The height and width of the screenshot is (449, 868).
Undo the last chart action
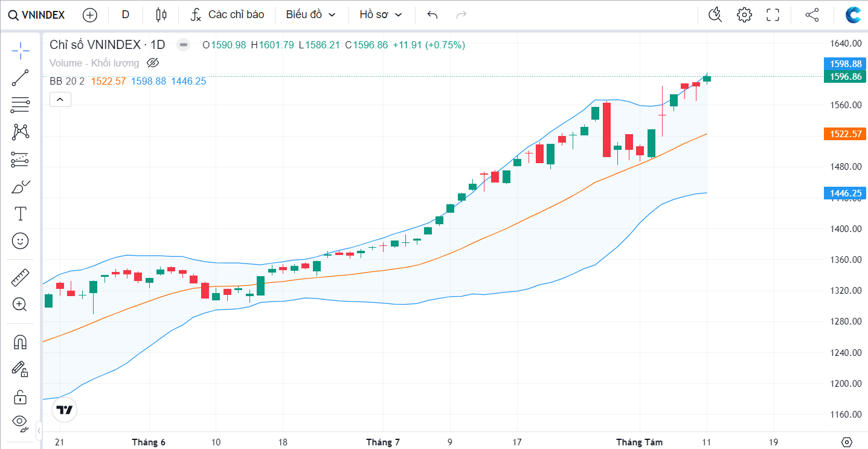click(432, 15)
